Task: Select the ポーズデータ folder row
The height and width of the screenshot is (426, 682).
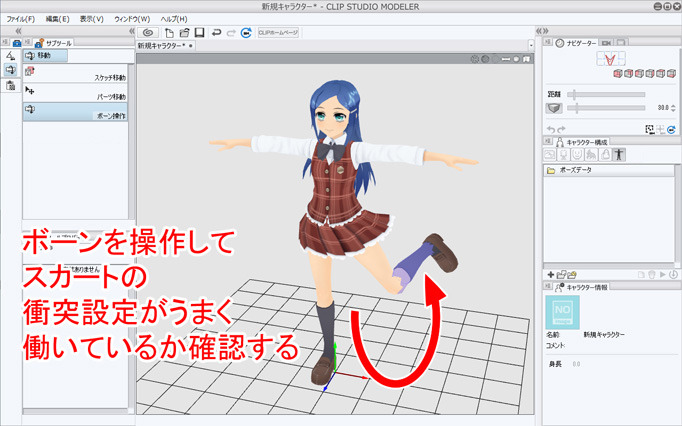Action: [x=609, y=170]
